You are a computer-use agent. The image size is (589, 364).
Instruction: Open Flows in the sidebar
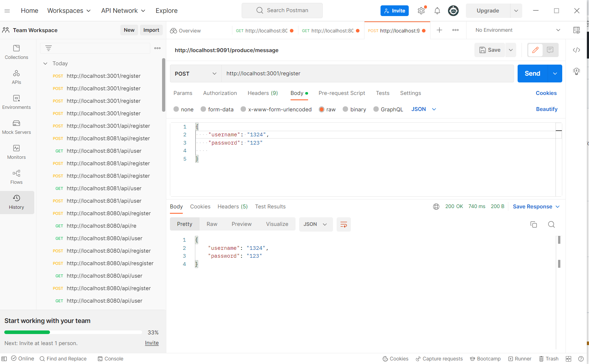click(x=16, y=177)
